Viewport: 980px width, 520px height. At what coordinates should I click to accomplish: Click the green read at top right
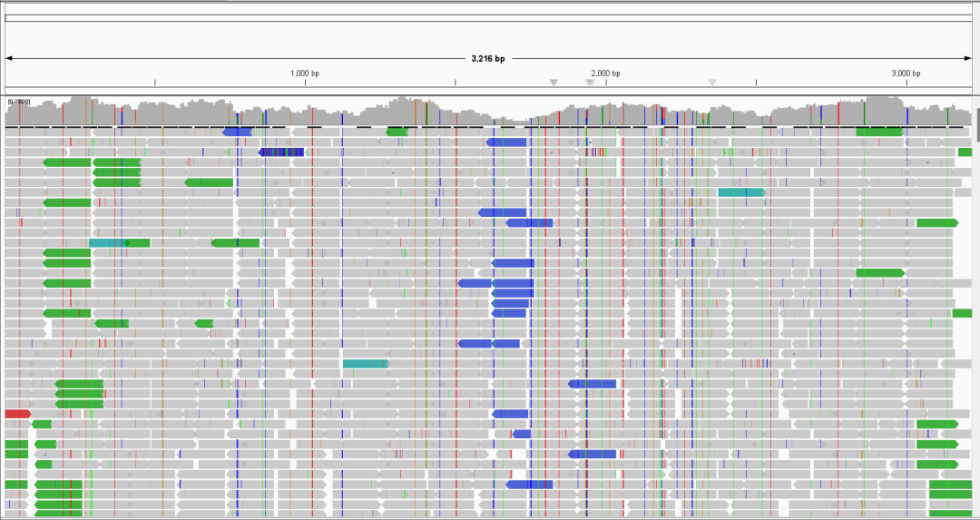coord(879,132)
